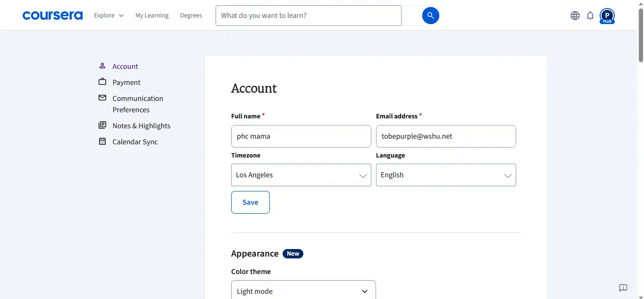
Task: Click the Communication Preferences envelope icon
Action: [102, 98]
